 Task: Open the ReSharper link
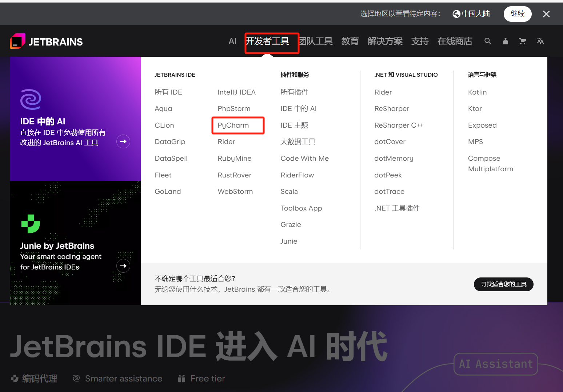[x=392, y=108]
